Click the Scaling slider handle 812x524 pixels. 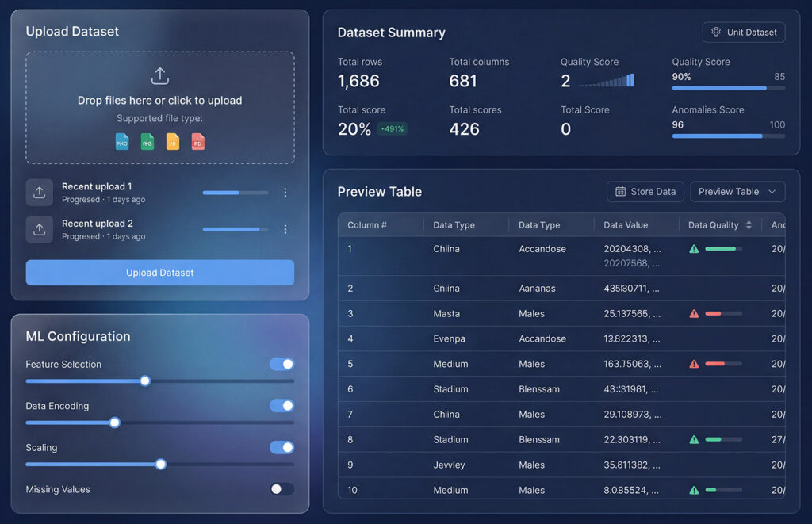pyautogui.click(x=161, y=464)
